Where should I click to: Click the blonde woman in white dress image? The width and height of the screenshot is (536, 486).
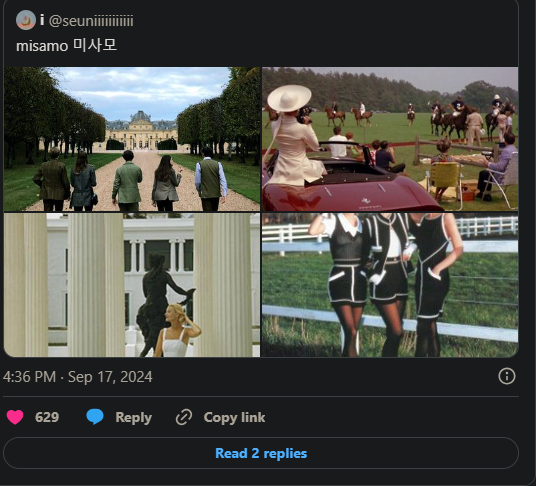tap(178, 330)
